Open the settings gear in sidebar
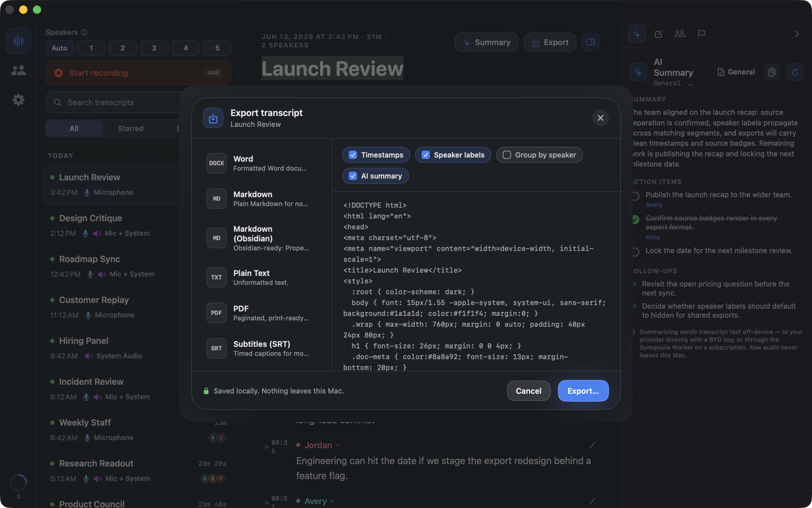 click(x=18, y=100)
